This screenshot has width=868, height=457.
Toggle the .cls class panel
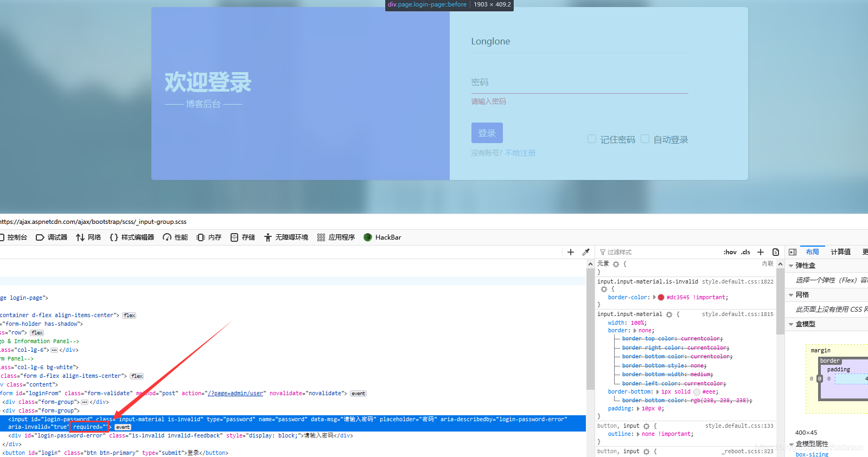click(746, 252)
